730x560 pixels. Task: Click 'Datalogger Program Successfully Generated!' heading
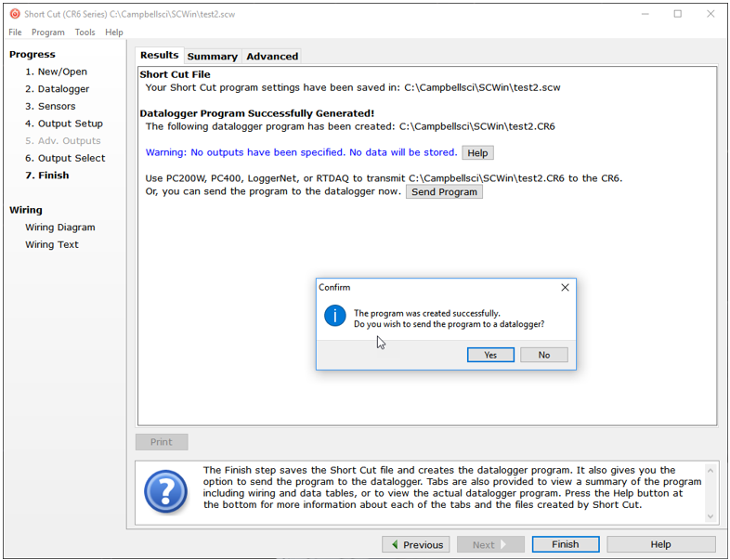coord(257,113)
